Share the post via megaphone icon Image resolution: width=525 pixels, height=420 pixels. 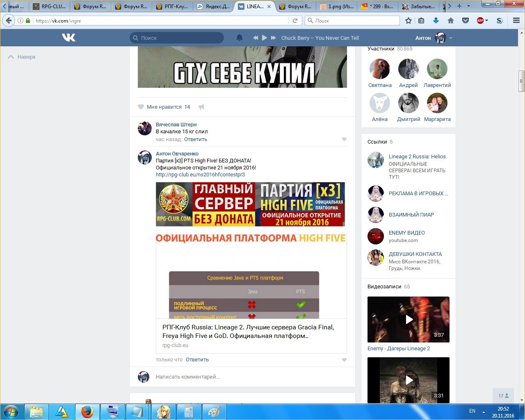coord(201,107)
